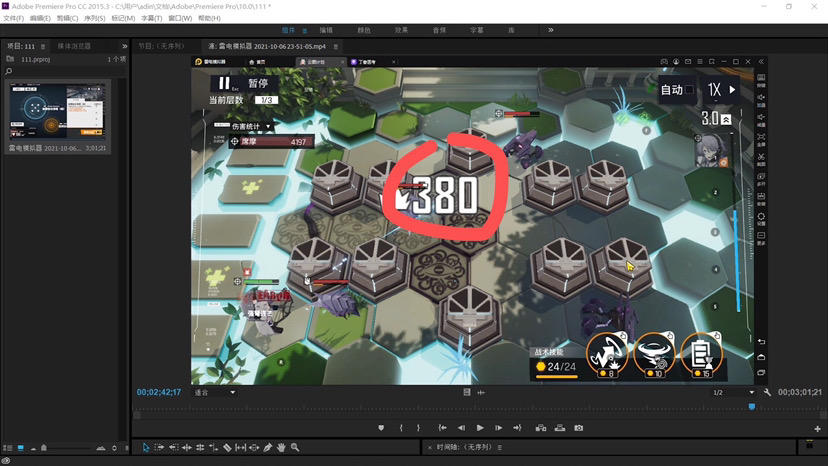The image size is (828, 466).
Task: Click the thumbnail zoom-out icon
Action: pos(33,448)
